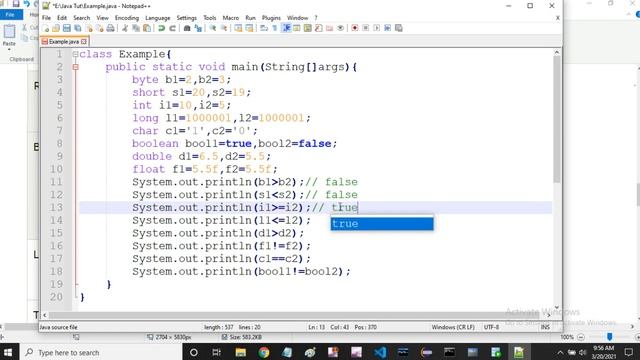Toggle synchronized vertical scrolling icon
The image size is (640, 360).
point(238,28)
